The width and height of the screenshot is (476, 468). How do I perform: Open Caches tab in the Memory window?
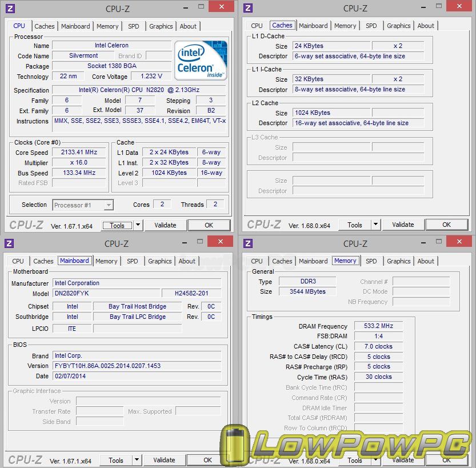(x=282, y=261)
